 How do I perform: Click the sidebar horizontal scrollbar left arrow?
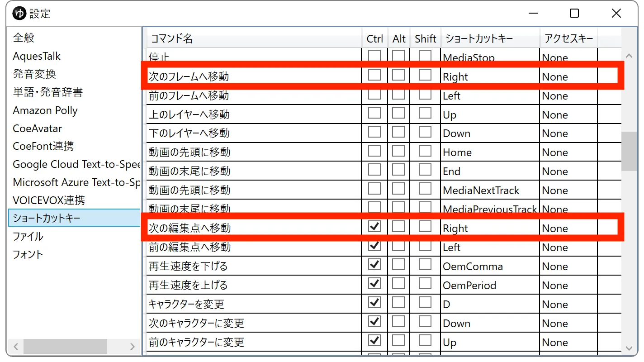pos(16,347)
